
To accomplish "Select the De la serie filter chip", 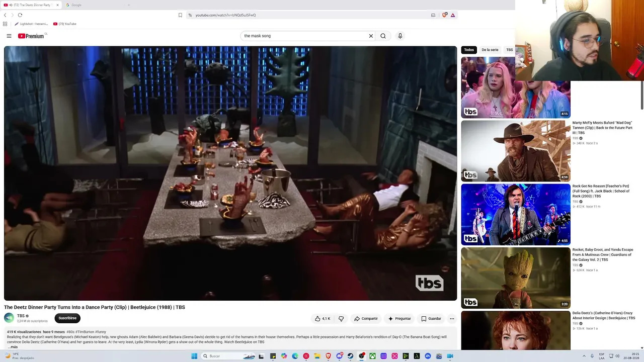I will [490, 50].
